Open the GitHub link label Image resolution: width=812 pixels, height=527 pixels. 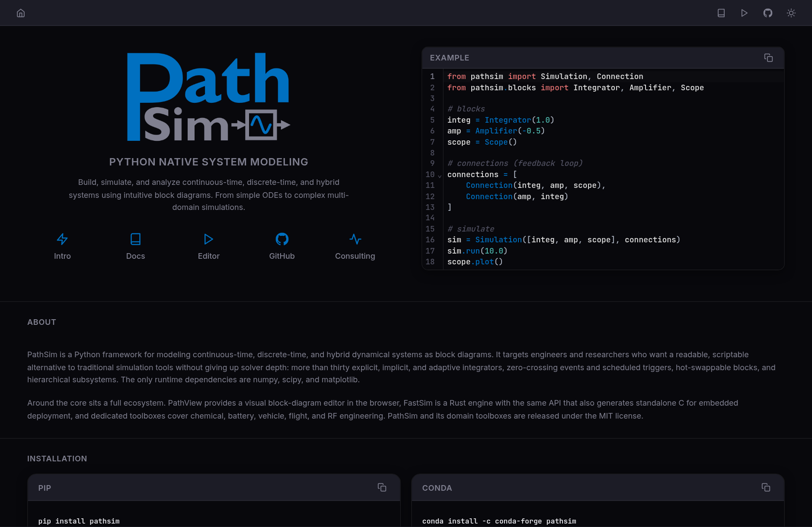(x=282, y=256)
